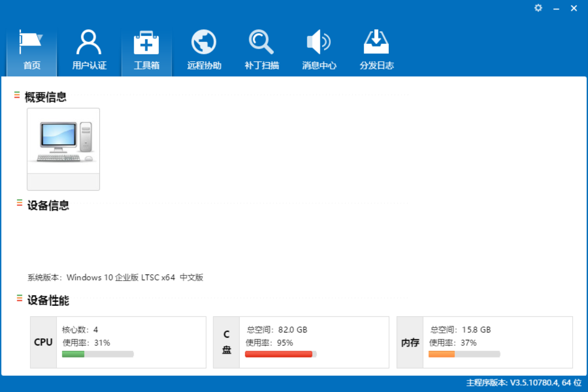Open the 首页 home flag icon

[31, 42]
